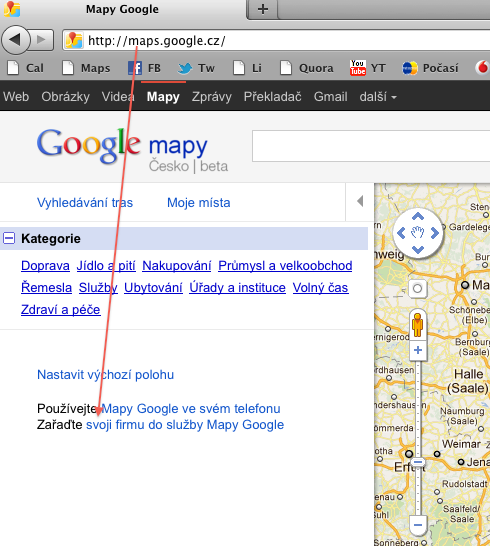Open the další dropdown menu
490x546 pixels.
point(378,97)
